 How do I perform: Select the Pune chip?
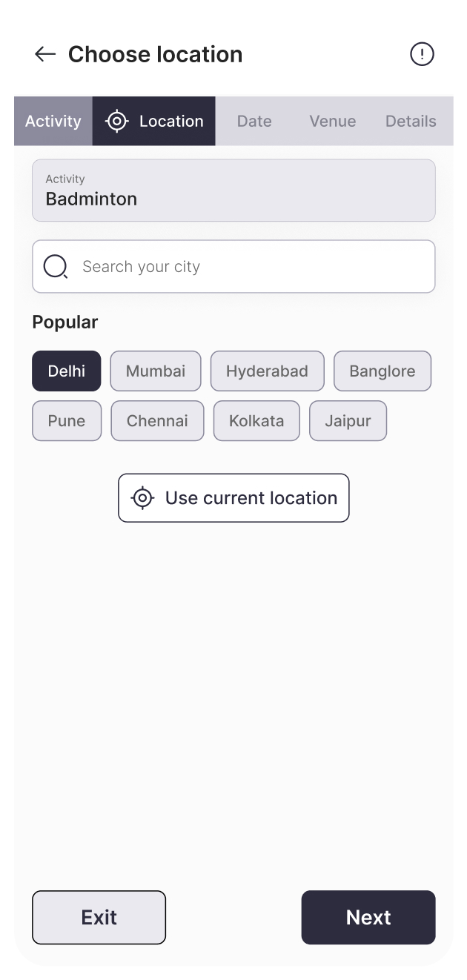(67, 421)
